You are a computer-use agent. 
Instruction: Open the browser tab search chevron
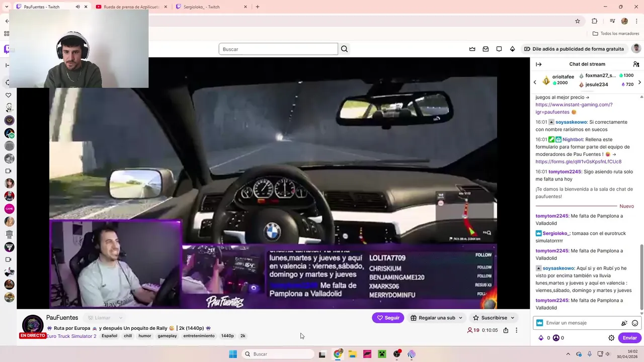pos(7,7)
